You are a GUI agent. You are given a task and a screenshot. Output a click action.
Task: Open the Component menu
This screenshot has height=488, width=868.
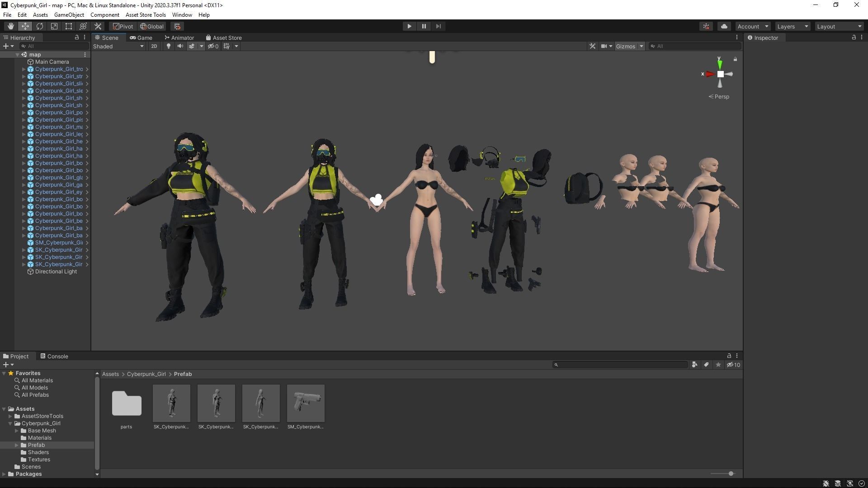click(105, 14)
